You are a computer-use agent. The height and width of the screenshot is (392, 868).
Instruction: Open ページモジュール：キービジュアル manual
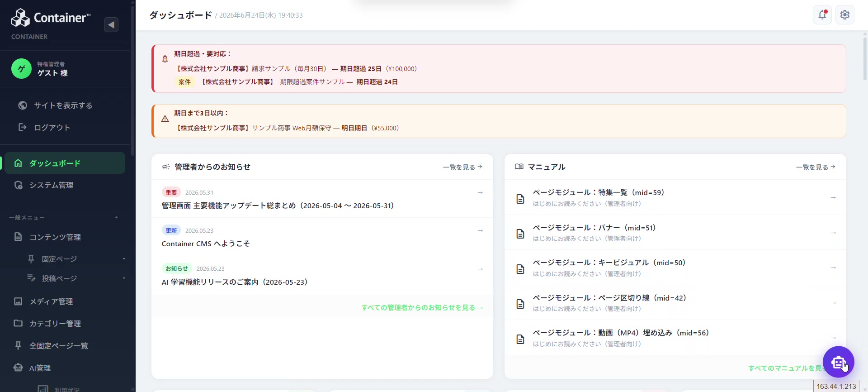[x=675, y=268]
